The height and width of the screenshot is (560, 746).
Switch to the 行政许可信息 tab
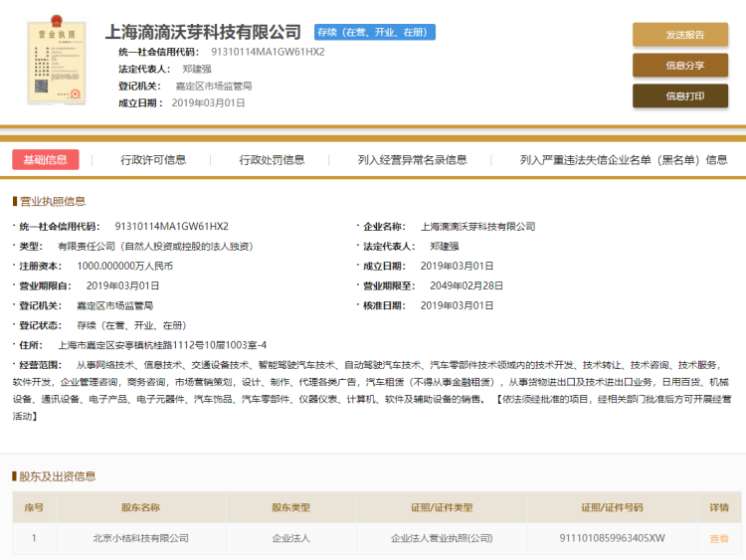point(153,160)
